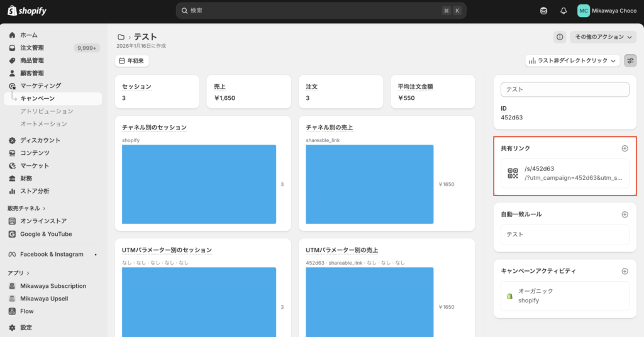Click the blue チャネル別のセッション chart bar

pyautogui.click(x=199, y=184)
